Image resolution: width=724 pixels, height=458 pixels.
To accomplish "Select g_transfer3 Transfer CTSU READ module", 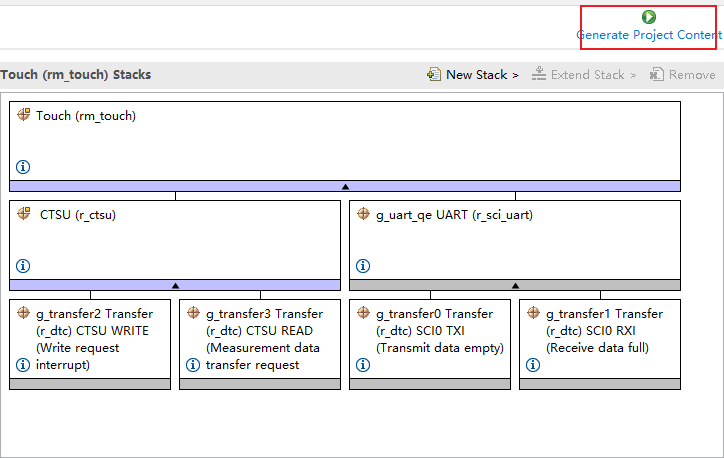I will [x=264, y=331].
